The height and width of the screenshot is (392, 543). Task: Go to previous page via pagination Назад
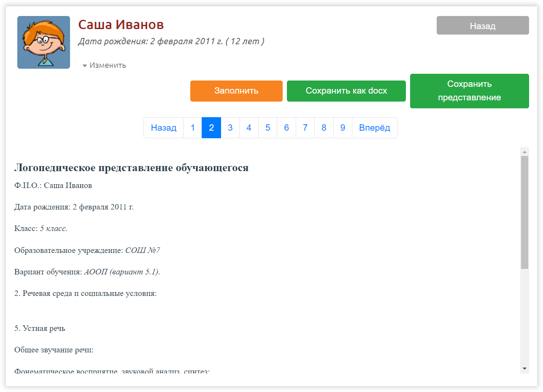[x=163, y=128]
